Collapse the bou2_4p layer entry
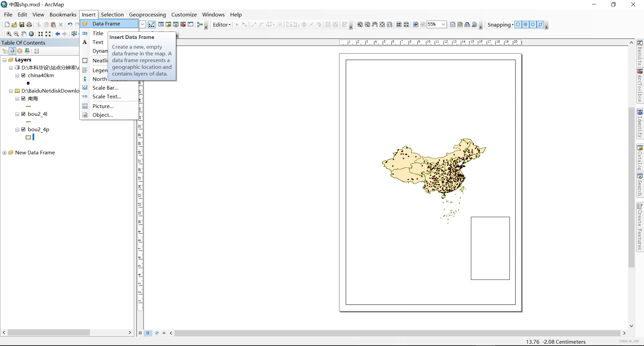 [x=17, y=130]
